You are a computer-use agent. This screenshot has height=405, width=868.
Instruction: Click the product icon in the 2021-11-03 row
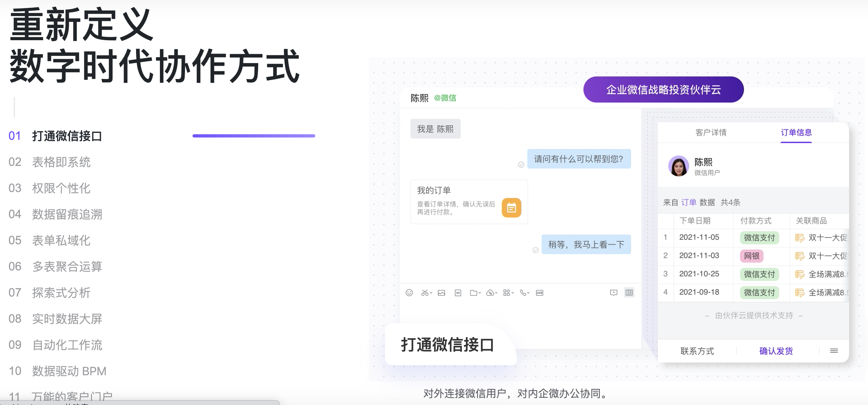click(799, 256)
